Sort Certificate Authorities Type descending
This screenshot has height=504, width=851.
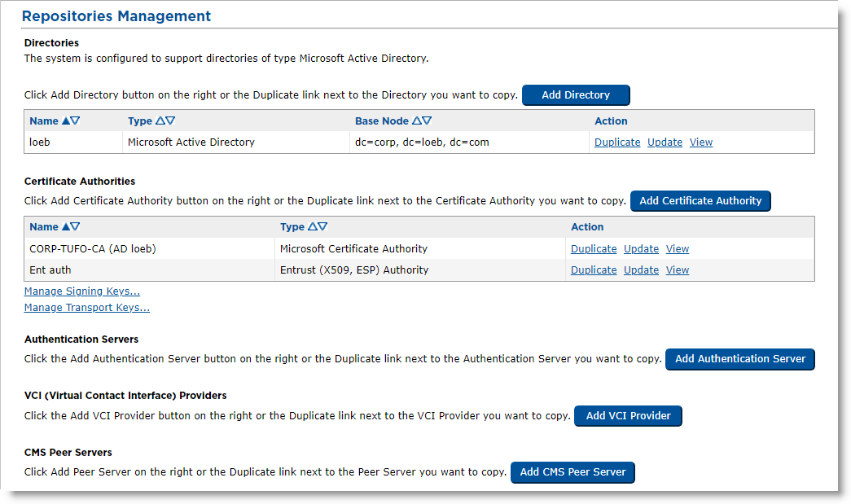pyautogui.click(x=322, y=227)
